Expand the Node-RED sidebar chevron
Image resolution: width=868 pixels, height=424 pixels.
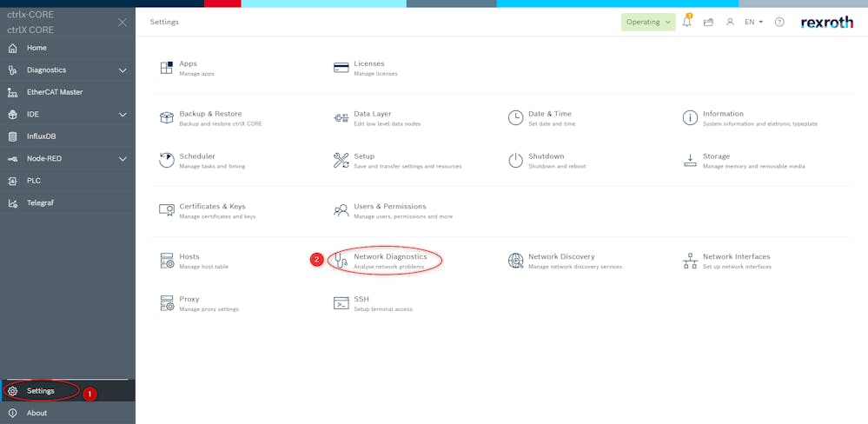click(x=123, y=159)
